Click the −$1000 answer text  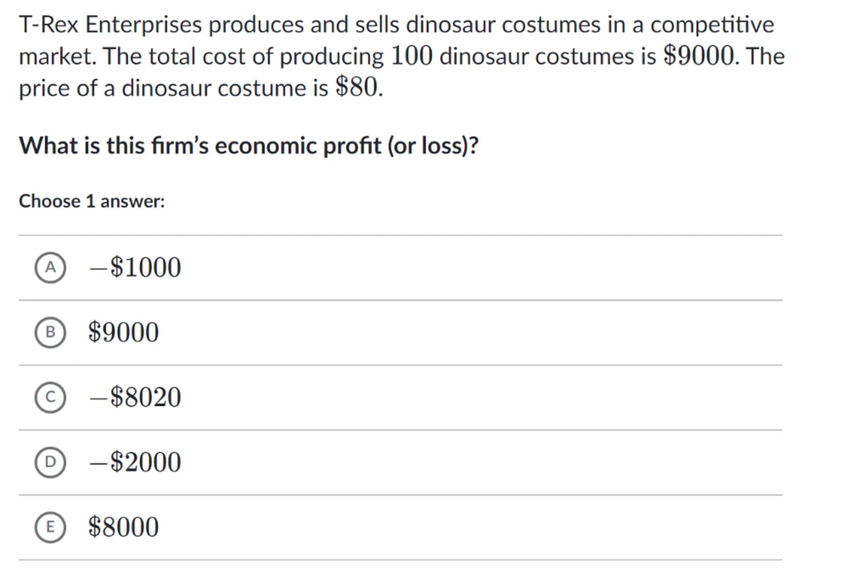[135, 268]
